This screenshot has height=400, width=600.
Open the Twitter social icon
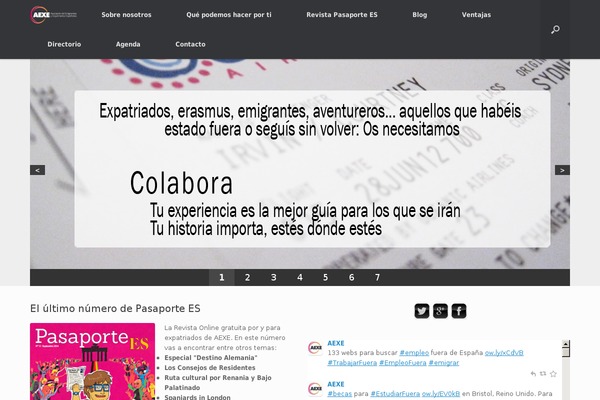(x=422, y=311)
